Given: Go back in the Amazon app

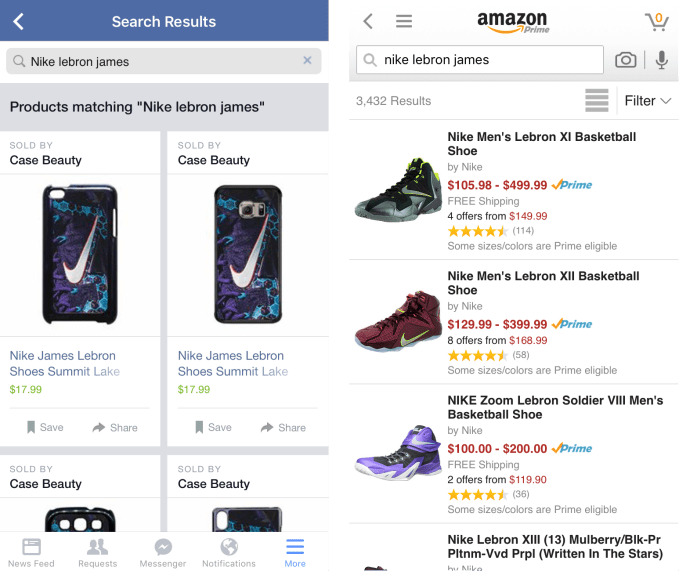Looking at the screenshot, I should pyautogui.click(x=368, y=21).
